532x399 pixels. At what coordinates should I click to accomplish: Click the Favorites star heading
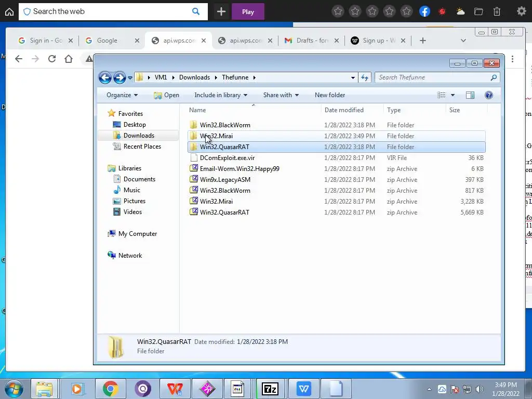coord(130,113)
